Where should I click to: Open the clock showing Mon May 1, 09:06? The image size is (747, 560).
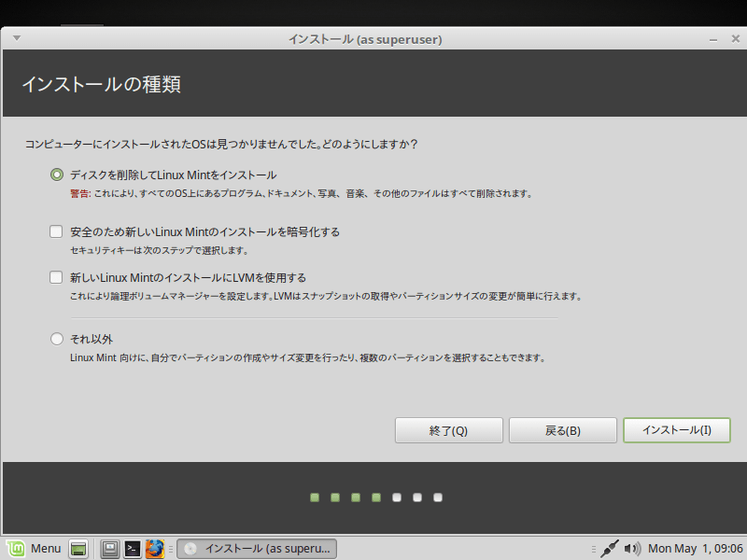coord(696,549)
